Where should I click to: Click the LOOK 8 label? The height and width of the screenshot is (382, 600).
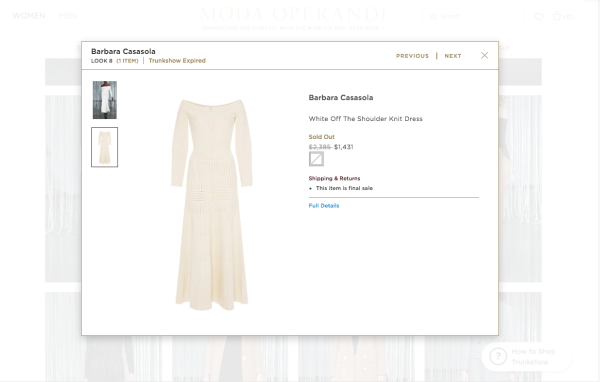(x=101, y=61)
